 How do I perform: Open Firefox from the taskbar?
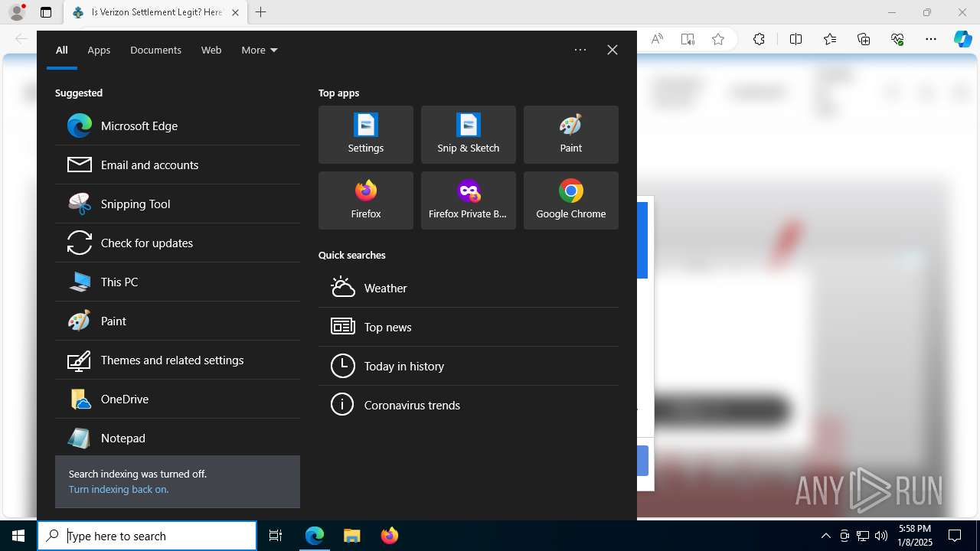click(389, 536)
